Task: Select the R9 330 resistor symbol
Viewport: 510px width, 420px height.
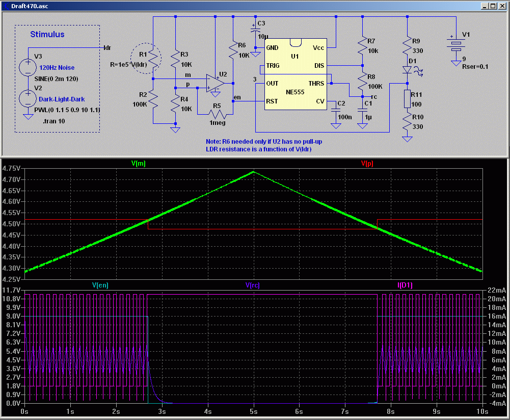Action: click(407, 46)
